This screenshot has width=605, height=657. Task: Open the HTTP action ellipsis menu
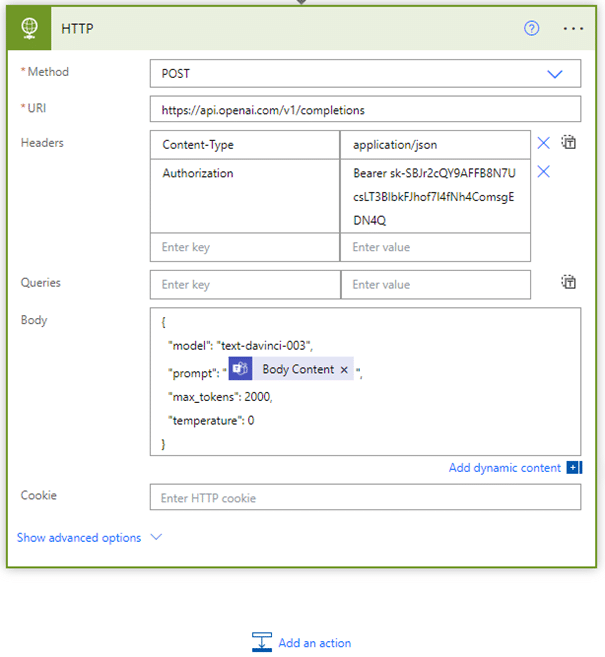pos(573,28)
